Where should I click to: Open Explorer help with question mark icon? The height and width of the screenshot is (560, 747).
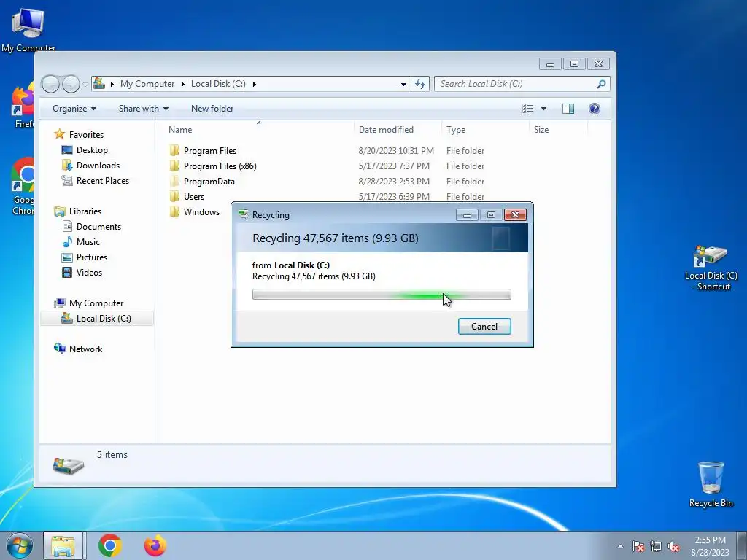tap(594, 109)
